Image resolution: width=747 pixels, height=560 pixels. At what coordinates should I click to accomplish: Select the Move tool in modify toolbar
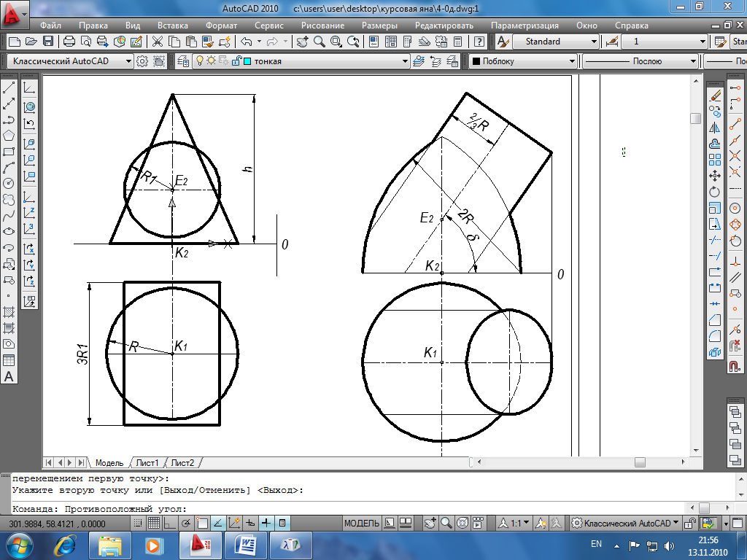pos(715,176)
